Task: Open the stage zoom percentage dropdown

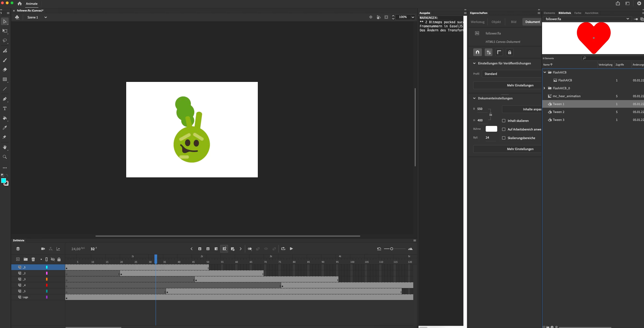Action: click(x=413, y=17)
